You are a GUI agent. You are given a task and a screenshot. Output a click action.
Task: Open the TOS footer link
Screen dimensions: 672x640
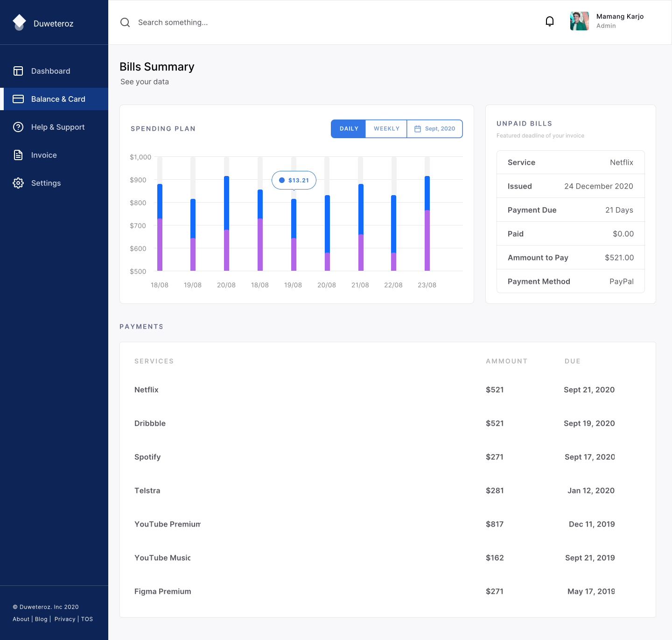point(87,619)
